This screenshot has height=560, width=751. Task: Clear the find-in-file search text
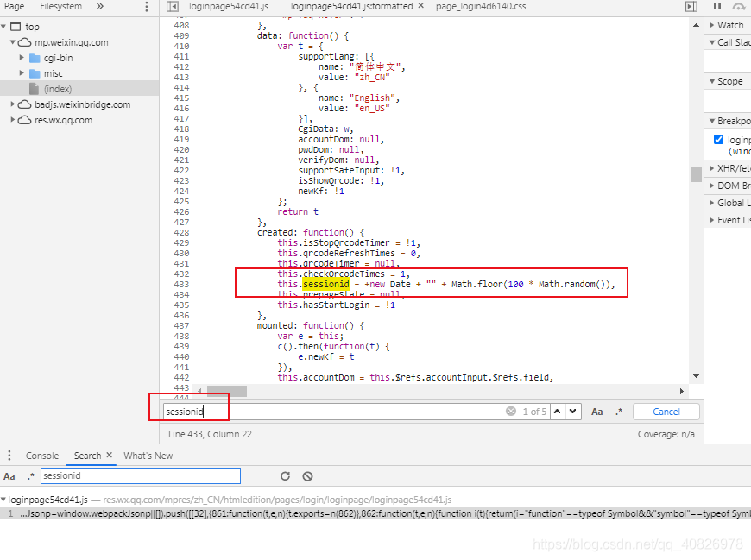pyautogui.click(x=511, y=411)
